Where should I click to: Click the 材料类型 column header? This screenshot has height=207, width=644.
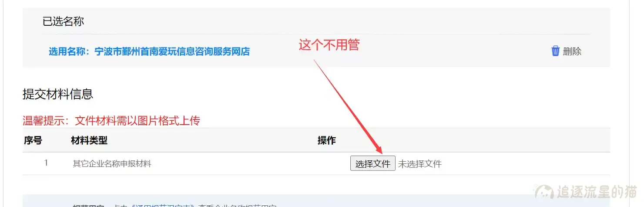click(x=89, y=140)
